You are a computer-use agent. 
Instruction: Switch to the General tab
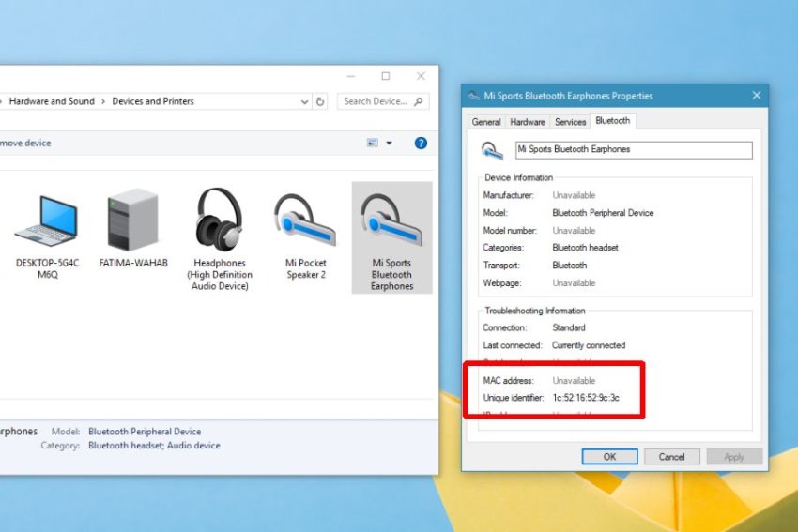[x=486, y=122]
